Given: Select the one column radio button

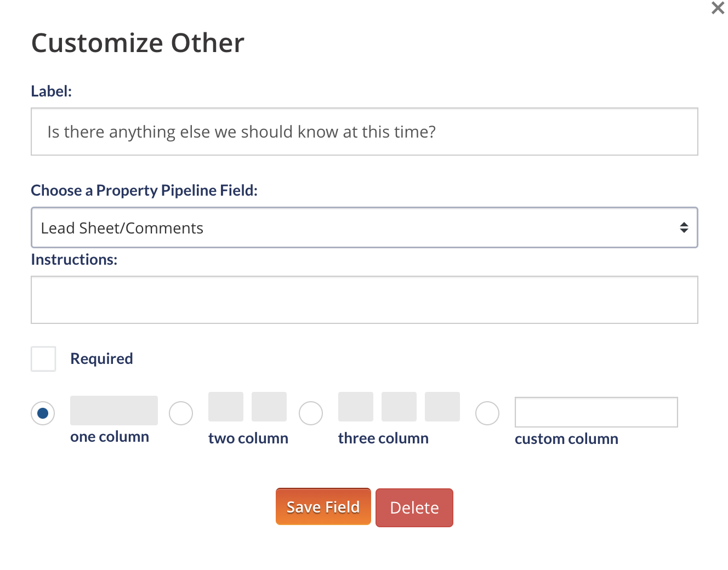Looking at the screenshot, I should point(43,413).
